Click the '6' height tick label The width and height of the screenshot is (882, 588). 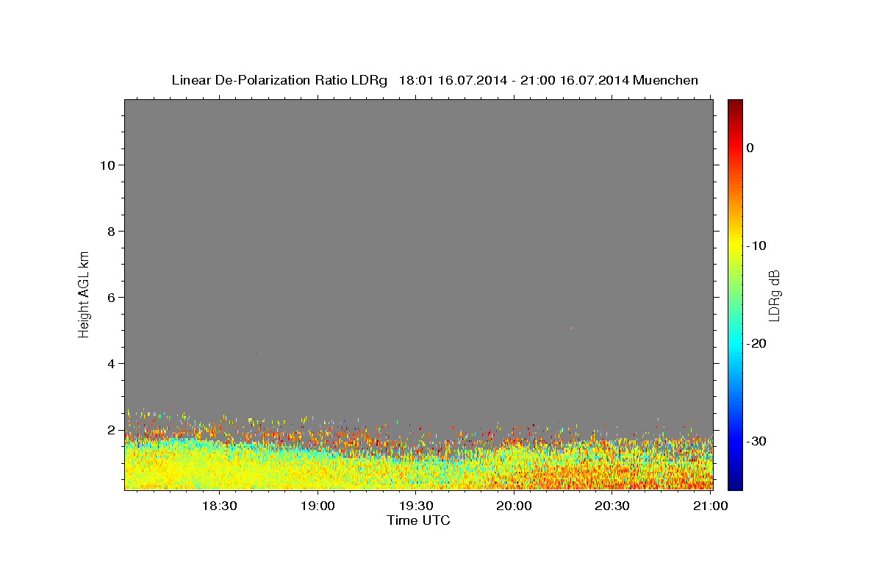112,298
